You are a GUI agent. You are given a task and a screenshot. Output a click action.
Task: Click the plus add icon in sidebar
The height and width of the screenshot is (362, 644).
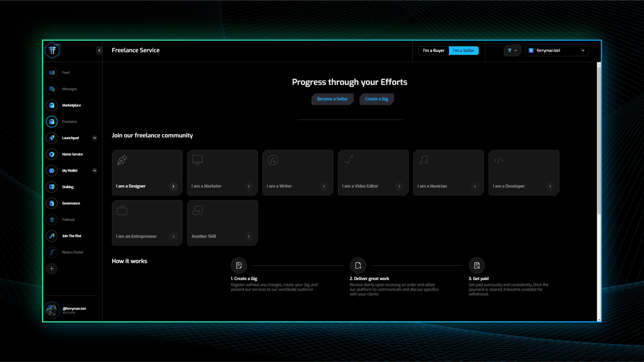tap(52, 269)
